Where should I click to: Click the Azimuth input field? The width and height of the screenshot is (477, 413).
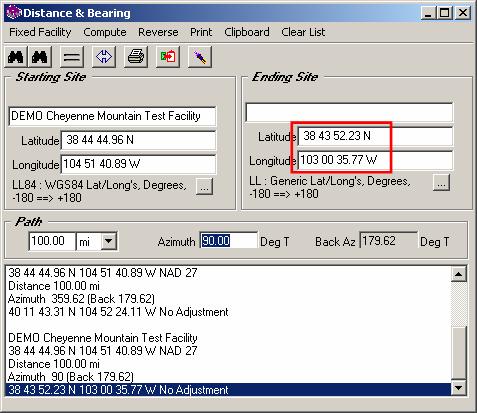coord(229,241)
